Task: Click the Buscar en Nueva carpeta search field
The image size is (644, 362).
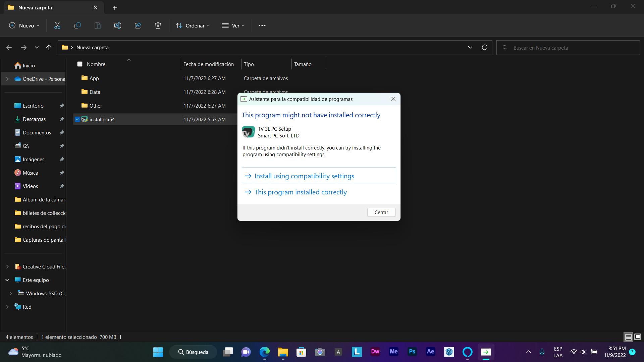Action: coord(570,48)
